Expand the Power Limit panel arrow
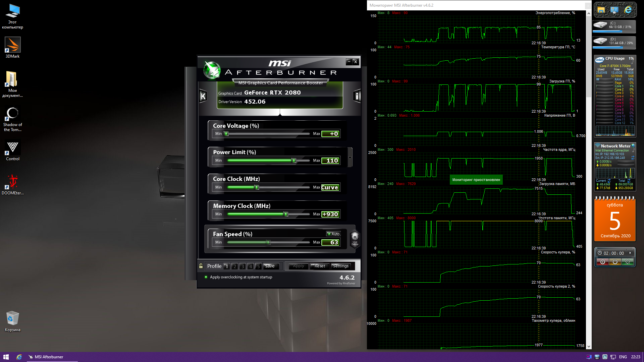644x362 pixels. pyautogui.click(x=350, y=158)
